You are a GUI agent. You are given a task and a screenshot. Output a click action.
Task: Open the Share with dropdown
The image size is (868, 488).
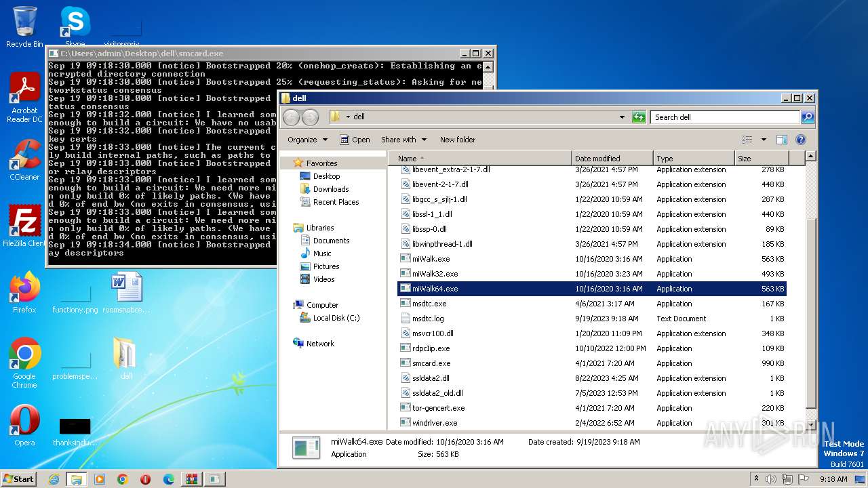click(x=403, y=140)
